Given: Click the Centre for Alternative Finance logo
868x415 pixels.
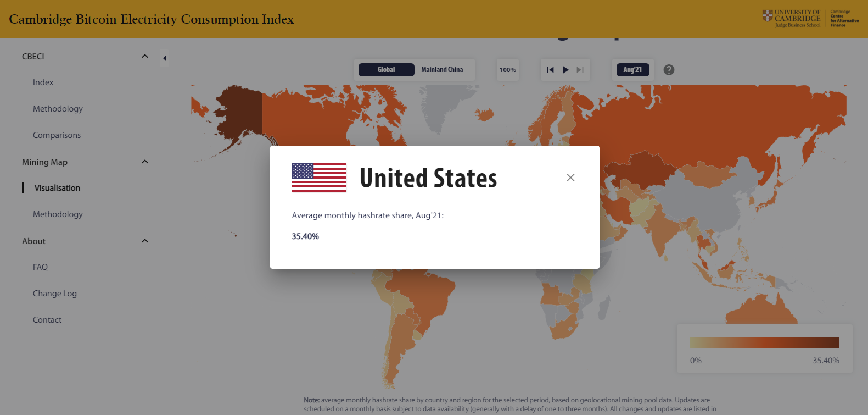Looking at the screenshot, I should click(844, 19).
